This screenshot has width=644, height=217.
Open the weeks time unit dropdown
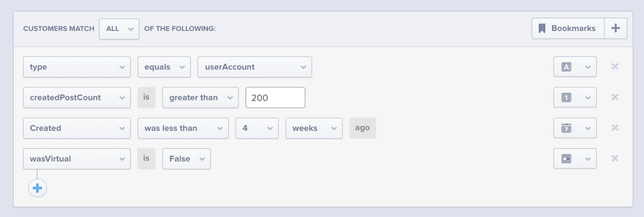(314, 128)
